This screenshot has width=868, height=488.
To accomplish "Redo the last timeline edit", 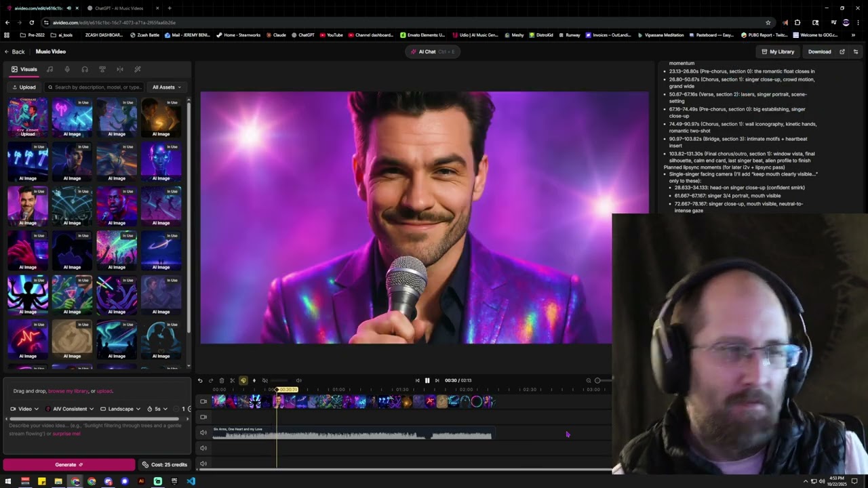I will coord(211,380).
